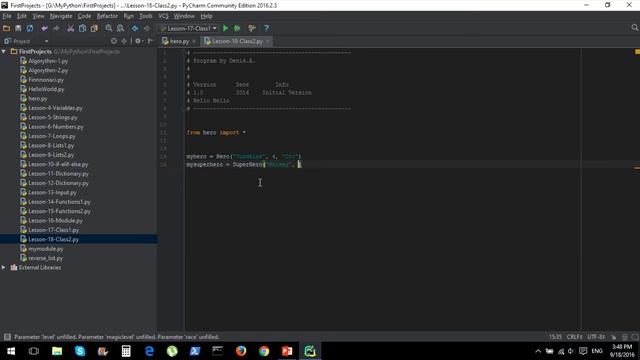
Task: Select Lesson-17-Class1.py in project tree
Action: coord(53,230)
